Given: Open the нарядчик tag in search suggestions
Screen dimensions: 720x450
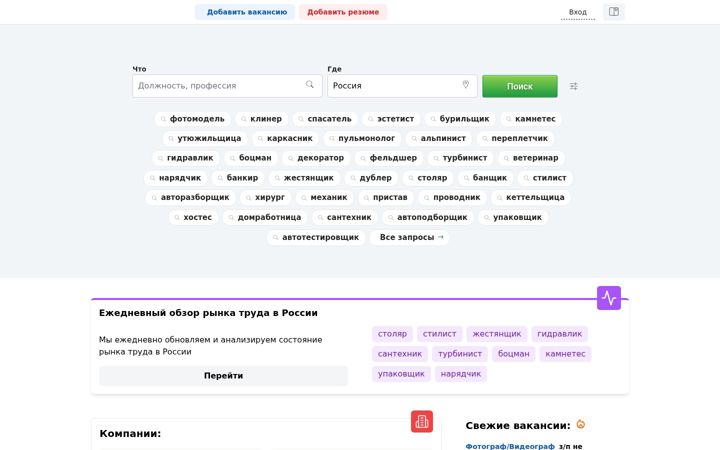Looking at the screenshot, I should coord(176,178).
